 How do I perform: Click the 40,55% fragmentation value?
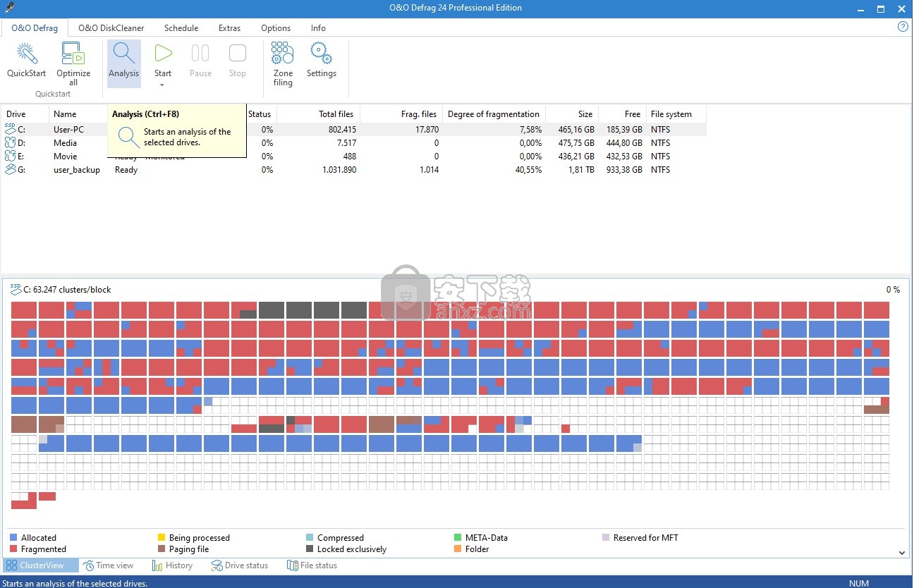tap(527, 170)
